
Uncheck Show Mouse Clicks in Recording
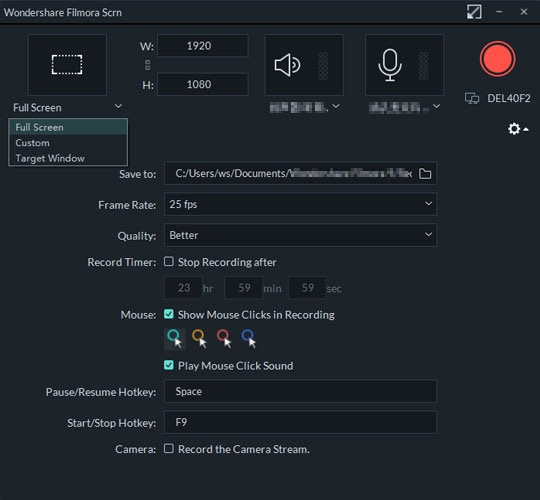click(x=169, y=314)
